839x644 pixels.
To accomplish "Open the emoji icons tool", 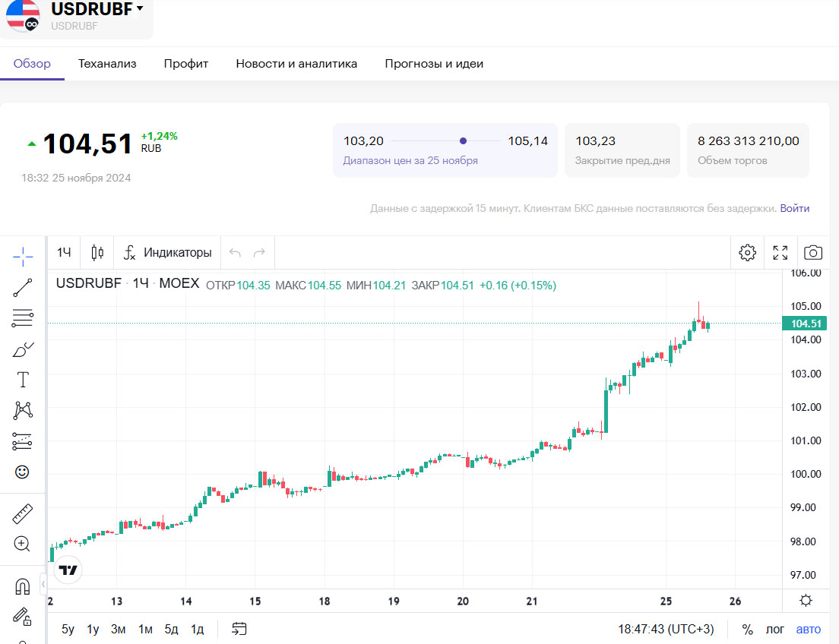I will 23,472.
